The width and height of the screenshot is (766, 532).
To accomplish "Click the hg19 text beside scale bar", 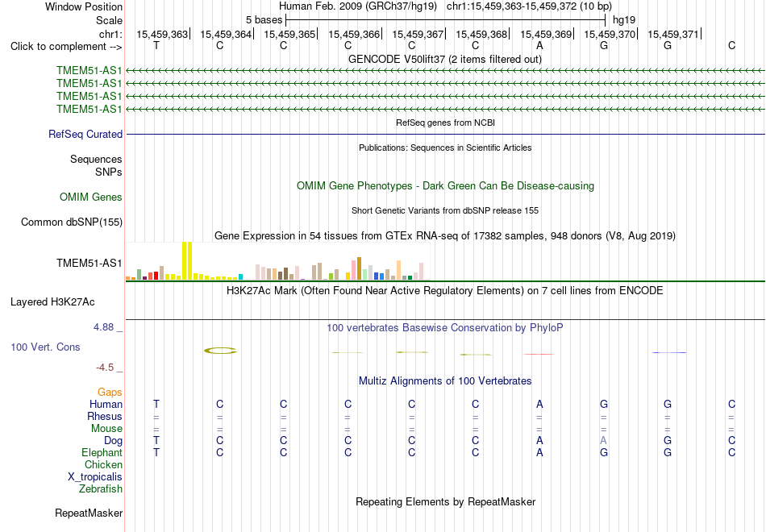I will (x=624, y=20).
